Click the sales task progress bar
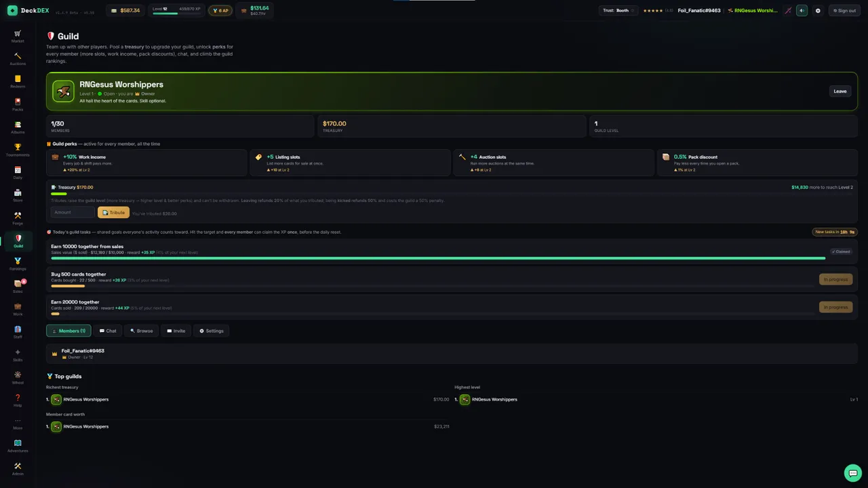This screenshot has width=868, height=488. pyautogui.click(x=438, y=258)
